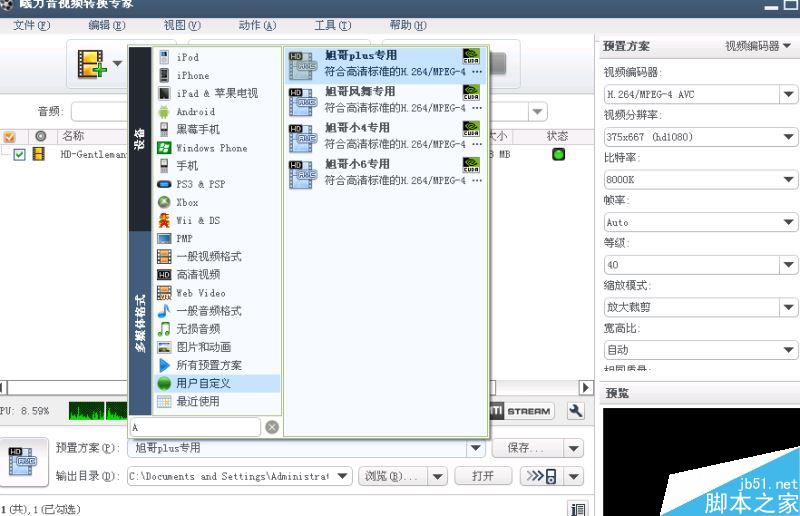The height and width of the screenshot is (516, 800).
Task: Click the large HD AVC profile icon
Action: [21, 461]
